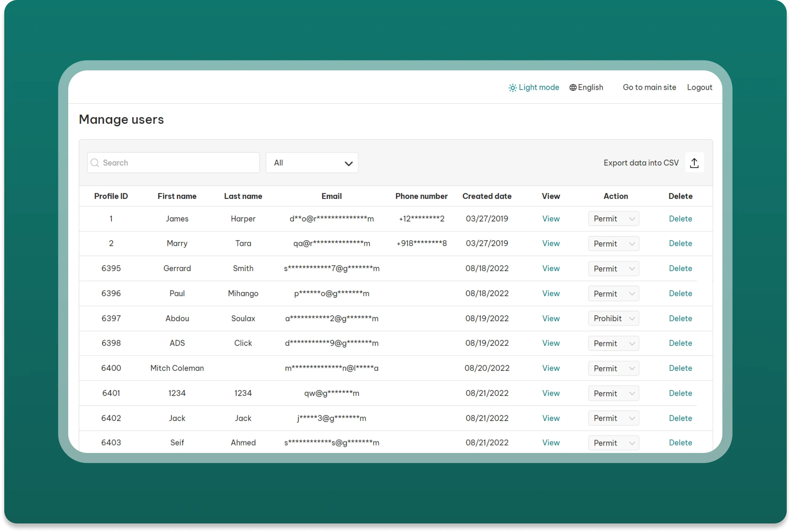Click the magnifier icon in Search
The width and height of the screenshot is (791, 532).
pos(95,163)
